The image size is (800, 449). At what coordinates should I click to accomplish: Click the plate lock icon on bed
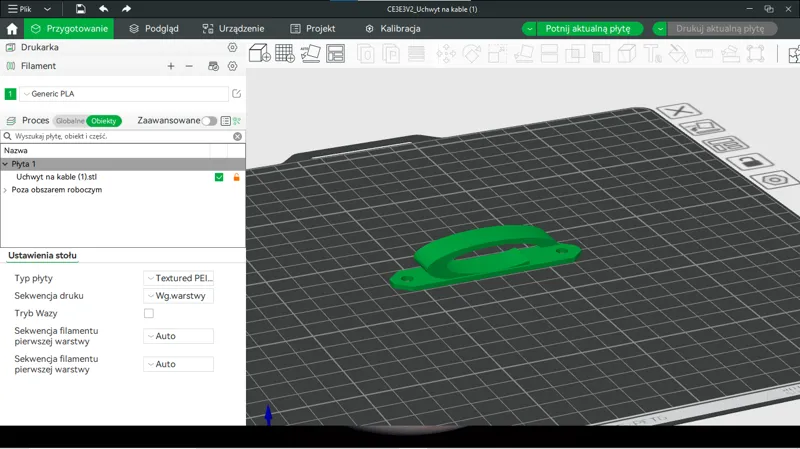point(749,162)
